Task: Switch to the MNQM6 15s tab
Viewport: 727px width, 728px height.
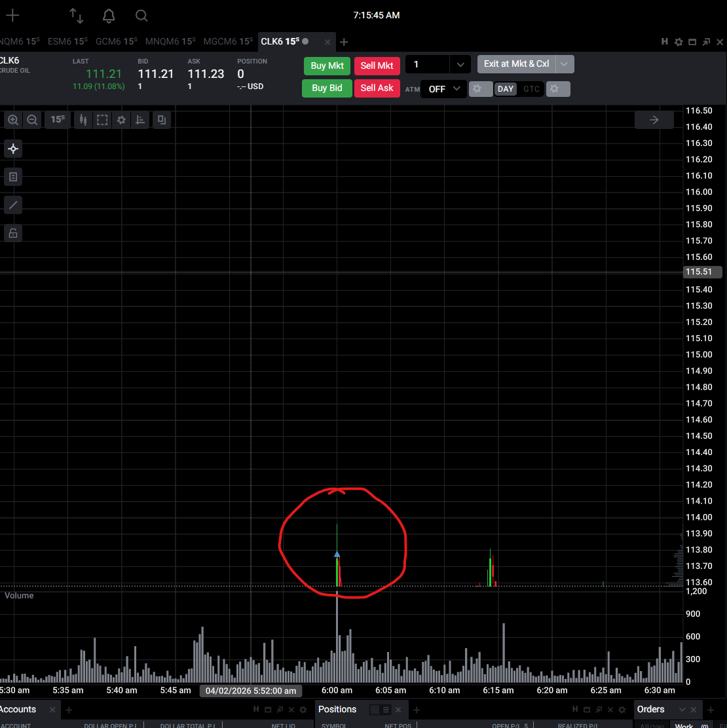Action: point(170,41)
